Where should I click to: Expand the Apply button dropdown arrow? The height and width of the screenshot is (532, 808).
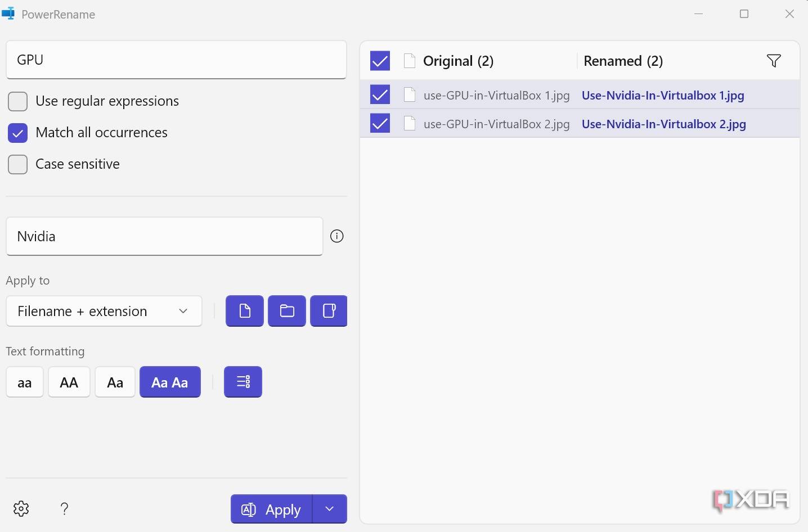tap(330, 509)
